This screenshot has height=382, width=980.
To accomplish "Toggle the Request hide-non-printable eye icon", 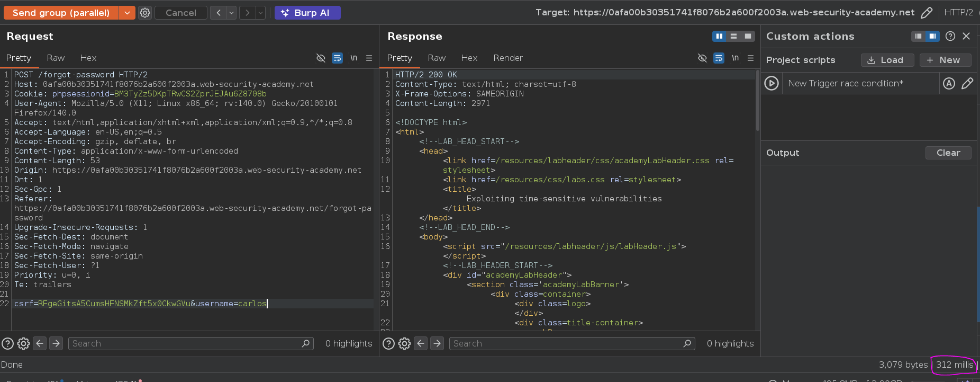I will pos(321,58).
